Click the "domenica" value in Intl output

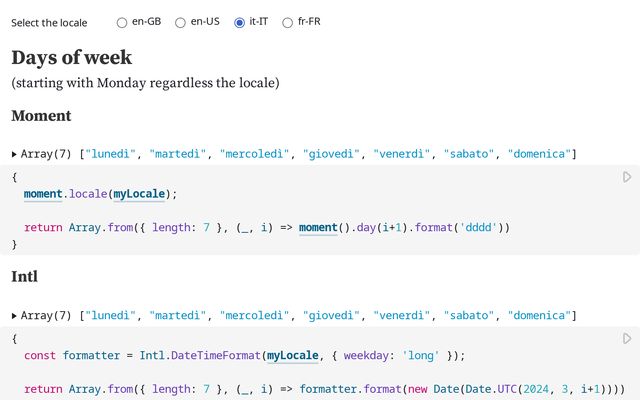(x=539, y=316)
